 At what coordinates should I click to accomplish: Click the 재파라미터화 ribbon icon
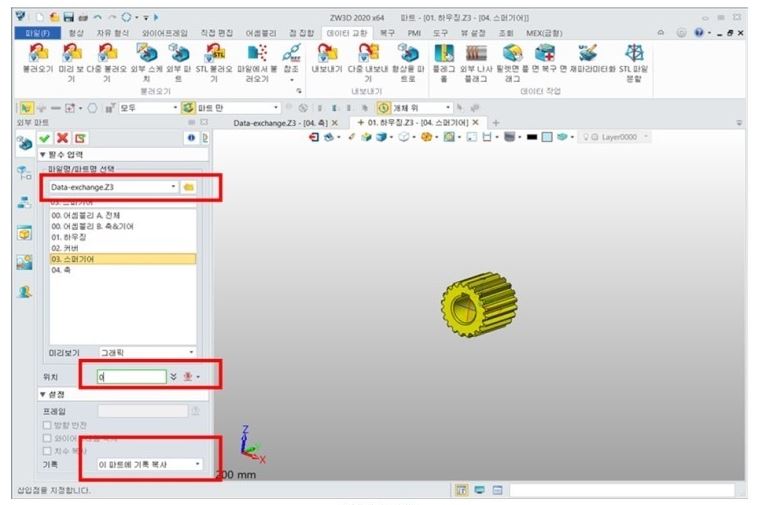coord(588,53)
